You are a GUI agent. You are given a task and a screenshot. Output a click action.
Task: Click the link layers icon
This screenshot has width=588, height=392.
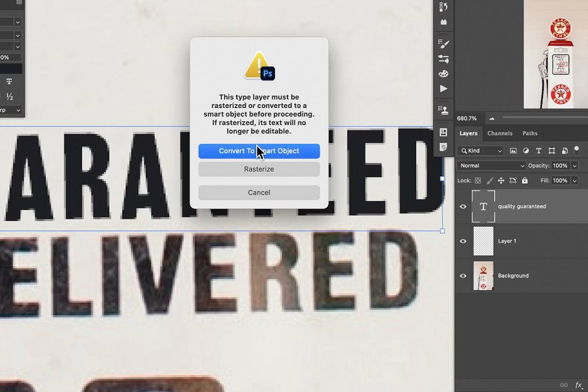coord(564,385)
